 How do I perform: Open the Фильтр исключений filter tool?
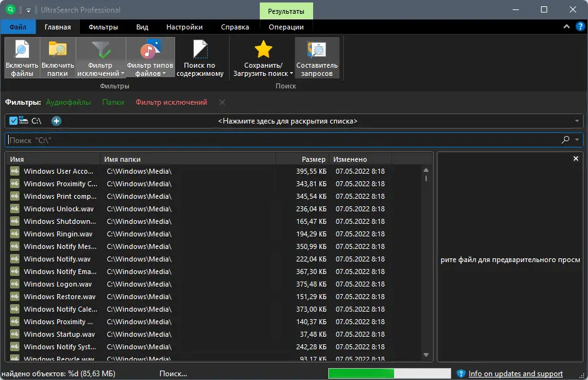[100, 58]
